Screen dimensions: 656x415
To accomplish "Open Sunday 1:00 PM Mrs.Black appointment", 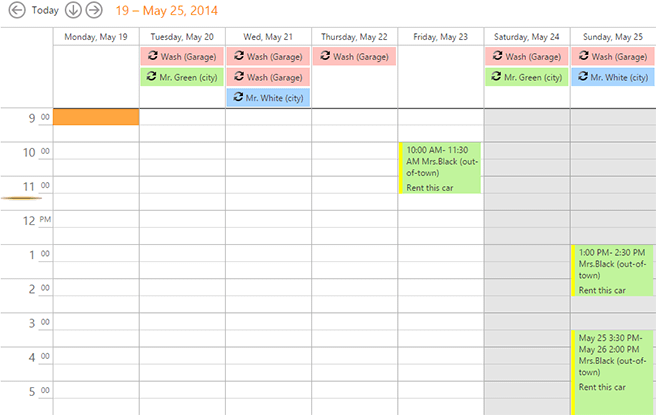I will [612, 270].
